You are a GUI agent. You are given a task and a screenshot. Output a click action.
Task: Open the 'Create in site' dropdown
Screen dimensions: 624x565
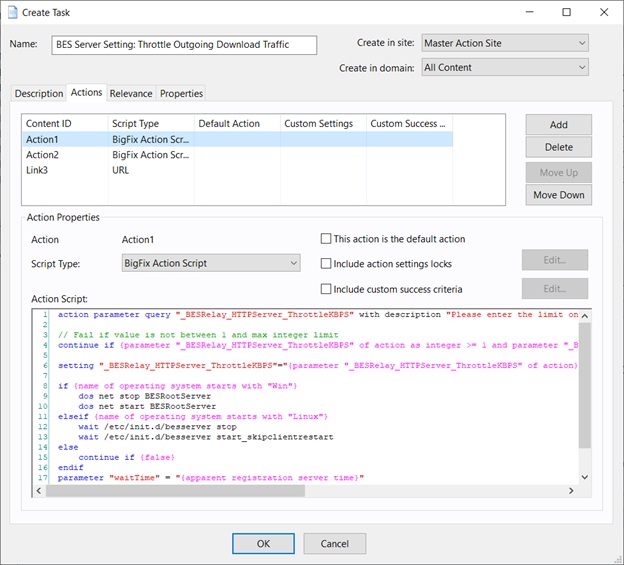point(503,43)
